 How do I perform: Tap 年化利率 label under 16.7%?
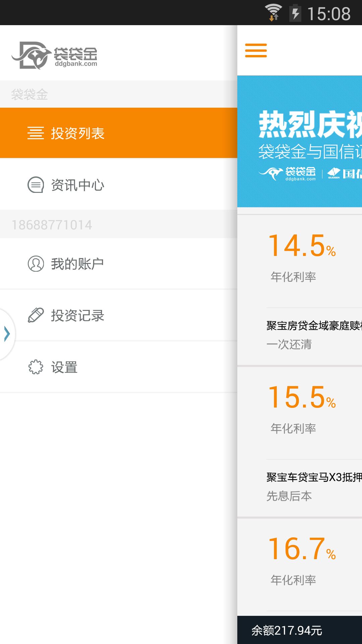click(293, 580)
